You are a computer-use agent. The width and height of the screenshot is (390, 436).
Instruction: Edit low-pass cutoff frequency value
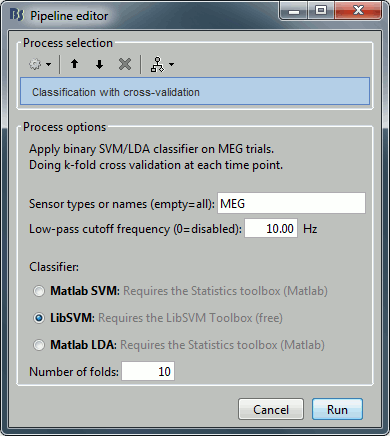[x=271, y=228]
